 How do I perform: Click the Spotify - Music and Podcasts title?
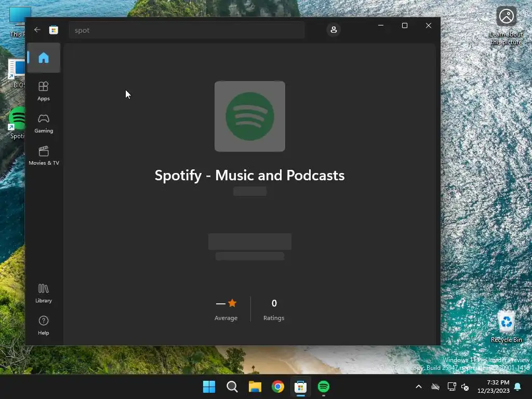pyautogui.click(x=250, y=176)
